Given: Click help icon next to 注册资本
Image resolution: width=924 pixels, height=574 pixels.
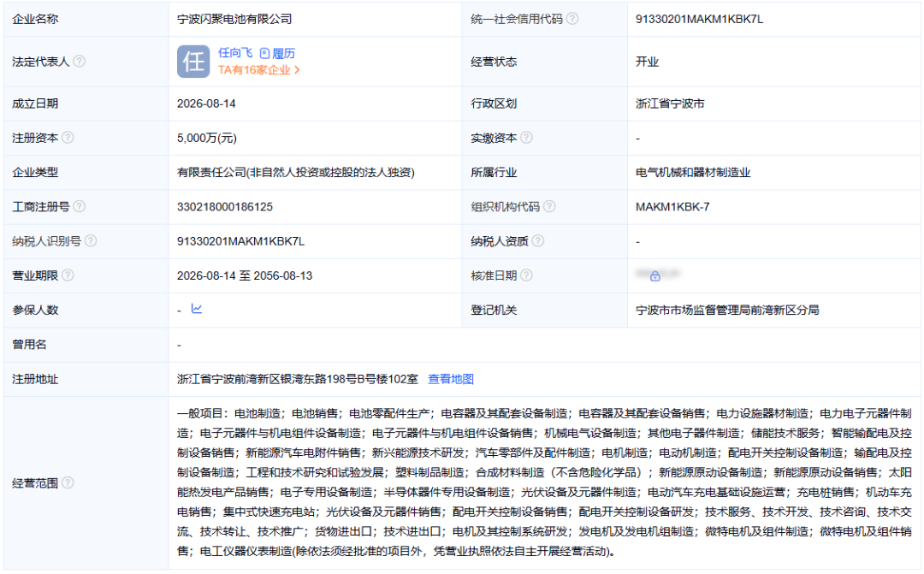Looking at the screenshot, I should [x=68, y=138].
